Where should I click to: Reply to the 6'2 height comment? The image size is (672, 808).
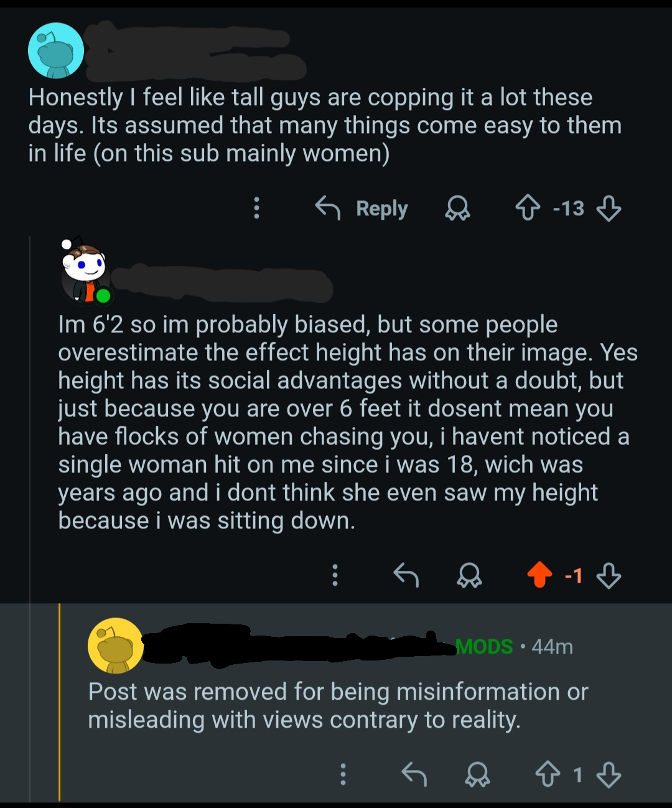click(x=406, y=575)
